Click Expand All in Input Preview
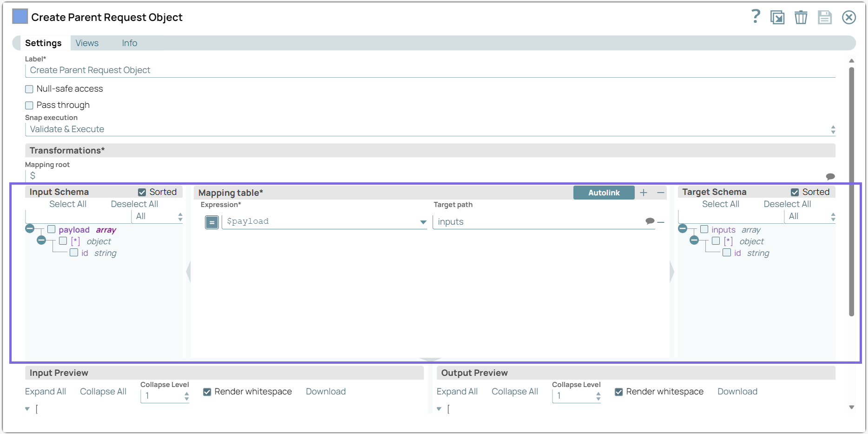This screenshot has width=868, height=434. tap(46, 392)
